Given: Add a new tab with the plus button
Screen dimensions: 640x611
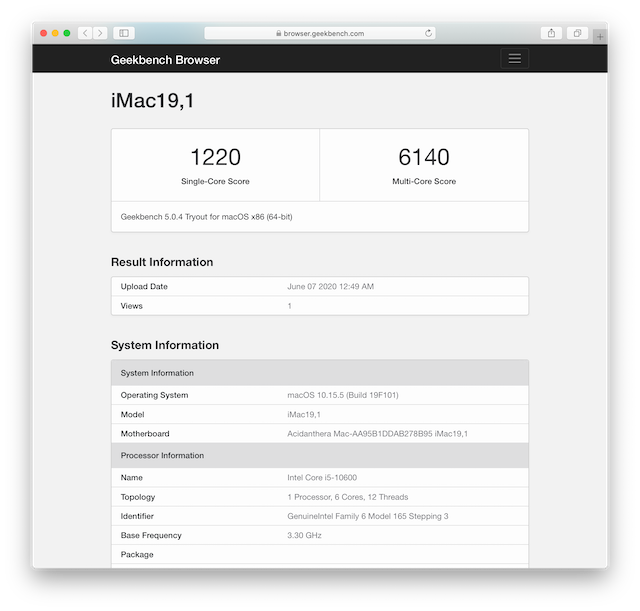Looking at the screenshot, I should point(600,37).
